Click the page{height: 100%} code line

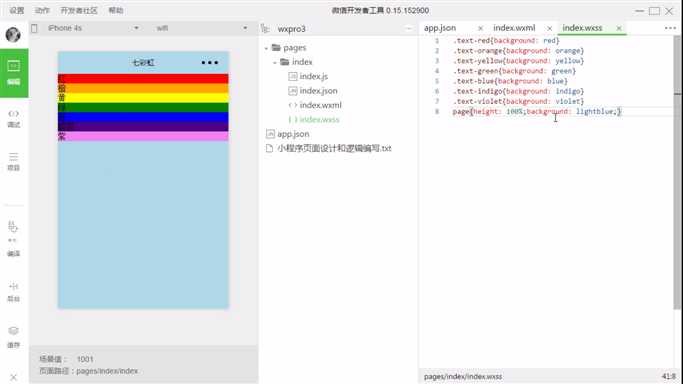coord(537,111)
